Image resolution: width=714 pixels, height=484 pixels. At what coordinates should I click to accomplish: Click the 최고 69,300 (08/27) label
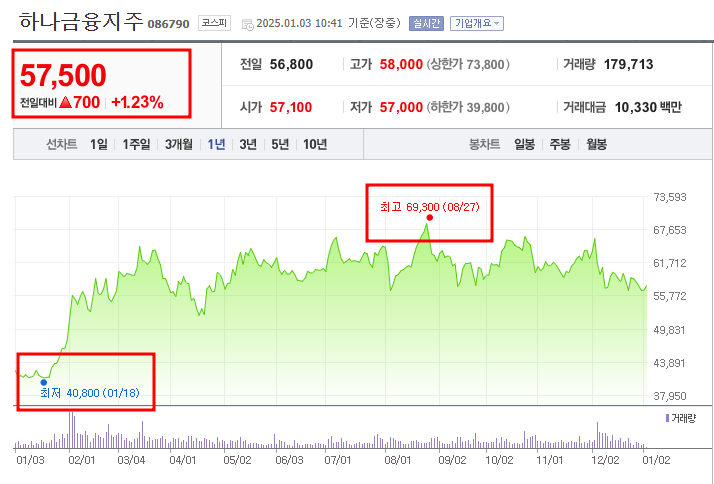coord(429,207)
